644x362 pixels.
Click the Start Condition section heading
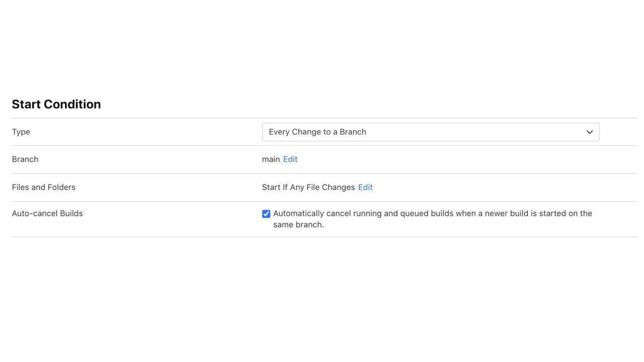coord(56,104)
